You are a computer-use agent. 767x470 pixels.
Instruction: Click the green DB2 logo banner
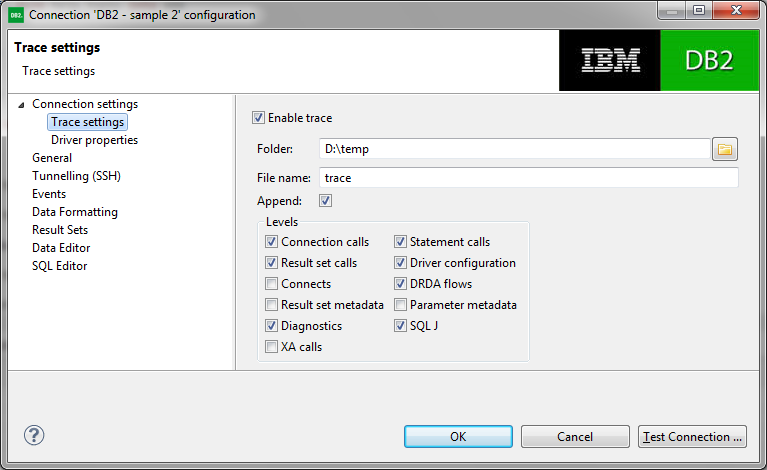pyautogui.click(x=709, y=60)
